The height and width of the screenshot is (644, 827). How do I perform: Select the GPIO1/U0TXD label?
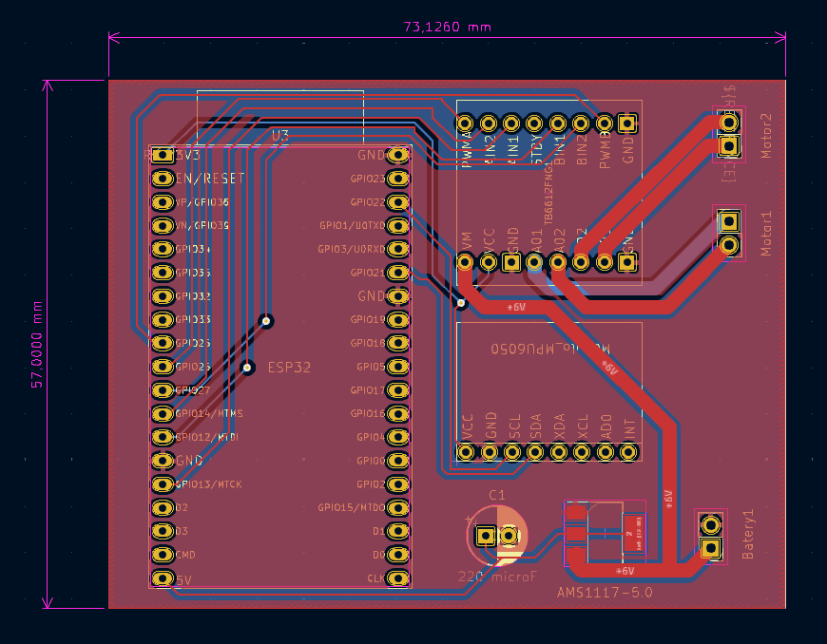click(x=353, y=225)
